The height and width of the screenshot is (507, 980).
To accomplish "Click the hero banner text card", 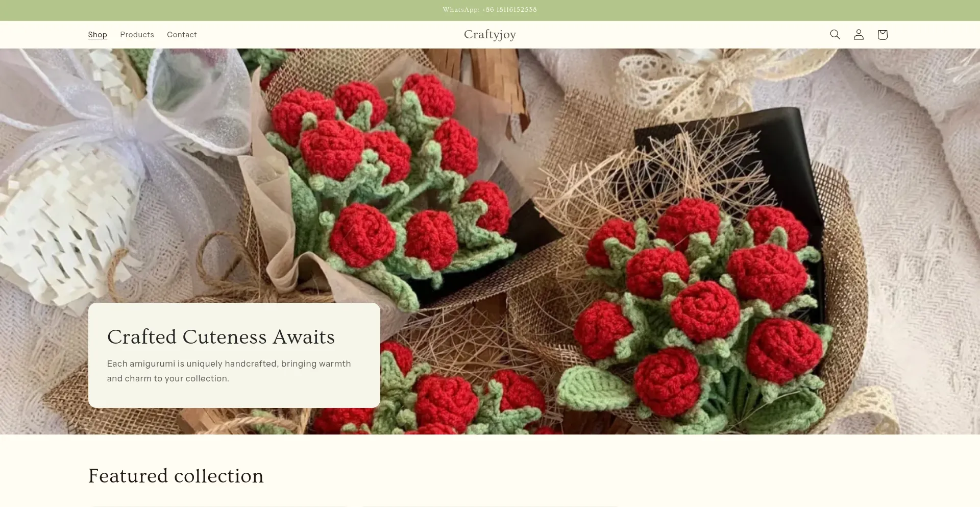I will (x=234, y=355).
